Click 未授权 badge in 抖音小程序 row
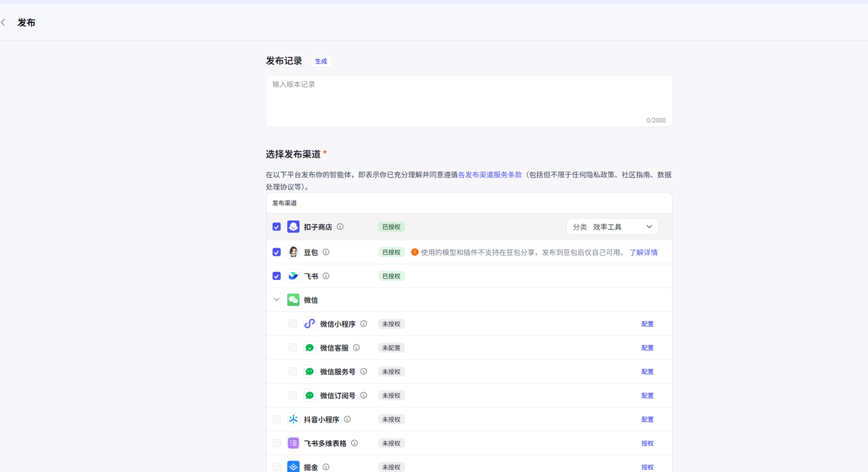This screenshot has width=868, height=472. [x=391, y=419]
